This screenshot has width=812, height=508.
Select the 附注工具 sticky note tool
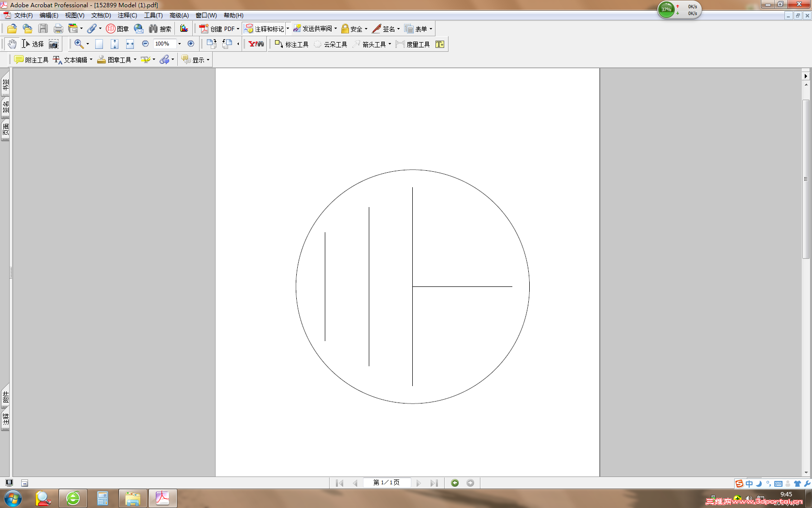[x=31, y=60]
